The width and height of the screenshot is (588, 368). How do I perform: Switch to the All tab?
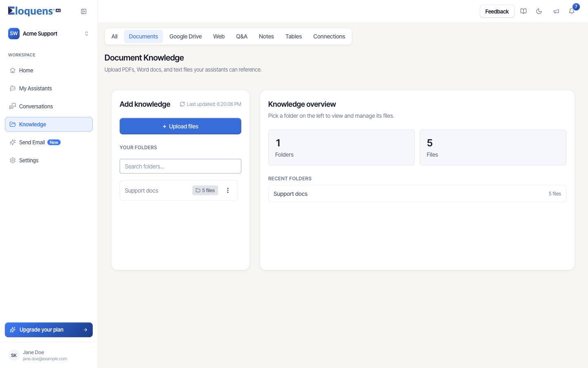(114, 36)
